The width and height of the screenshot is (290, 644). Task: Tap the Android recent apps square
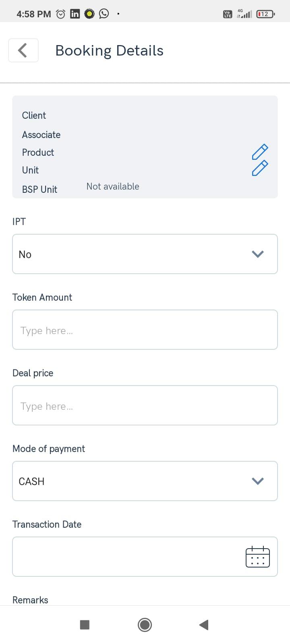85,625
